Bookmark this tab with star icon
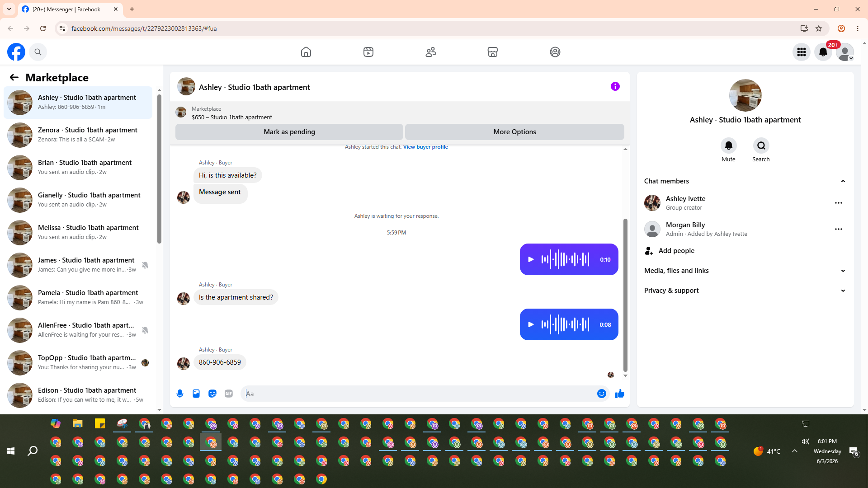 point(819,28)
